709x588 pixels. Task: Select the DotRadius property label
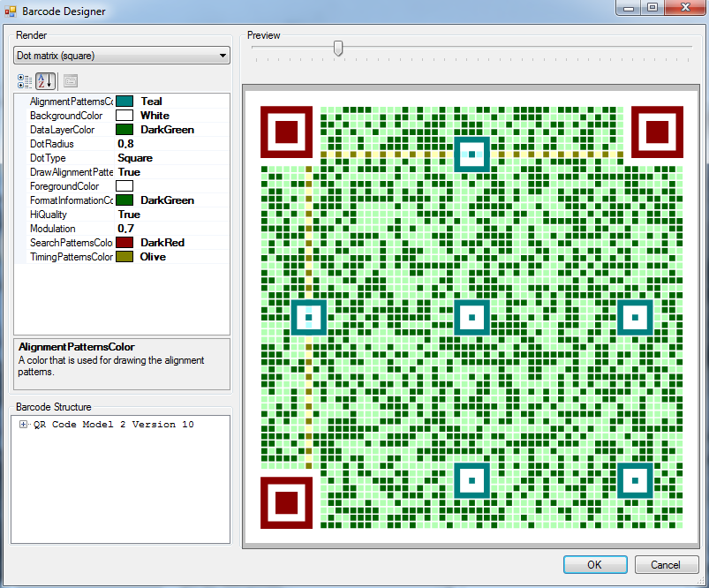tap(52, 144)
